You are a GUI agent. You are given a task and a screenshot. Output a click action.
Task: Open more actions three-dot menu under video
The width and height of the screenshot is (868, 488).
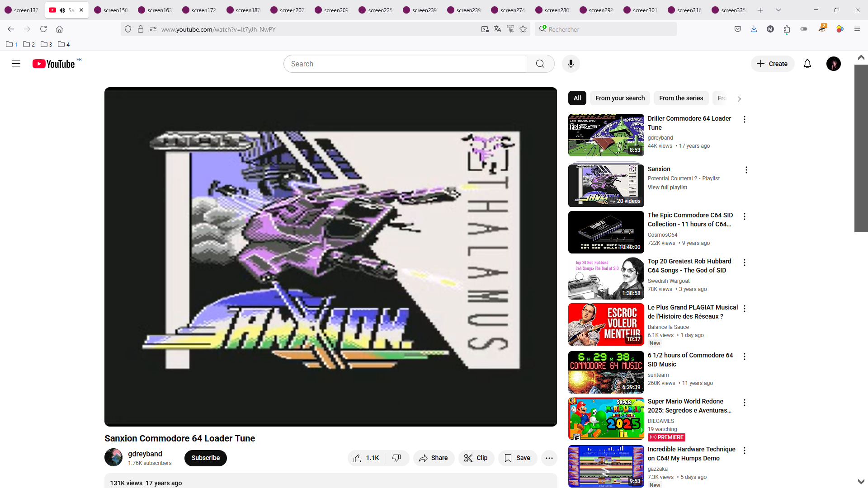tap(549, 458)
